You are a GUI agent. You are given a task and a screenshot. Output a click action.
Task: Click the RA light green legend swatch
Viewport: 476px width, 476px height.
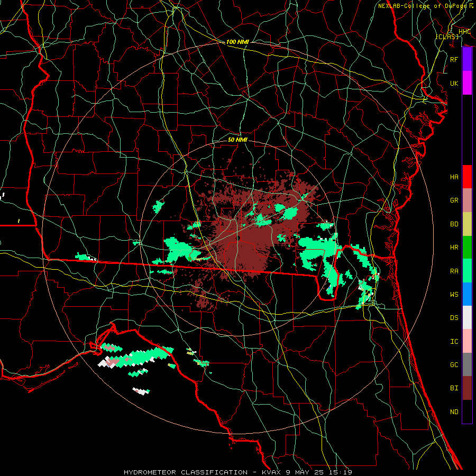point(467,271)
